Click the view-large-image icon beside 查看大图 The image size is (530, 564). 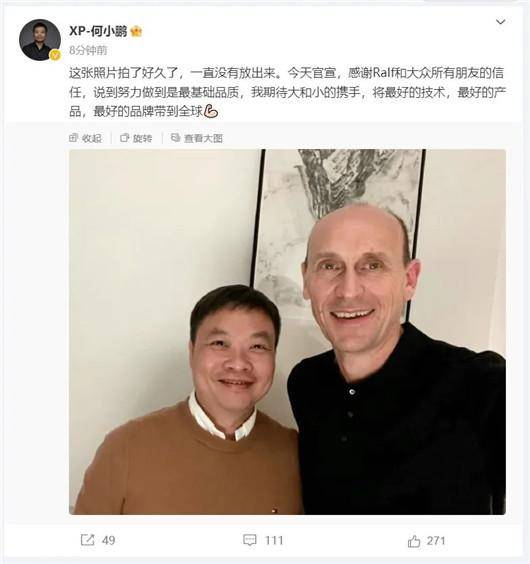(x=175, y=138)
